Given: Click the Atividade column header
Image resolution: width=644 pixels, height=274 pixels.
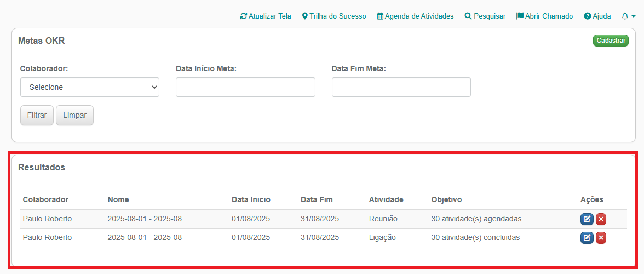Looking at the screenshot, I should (386, 199).
